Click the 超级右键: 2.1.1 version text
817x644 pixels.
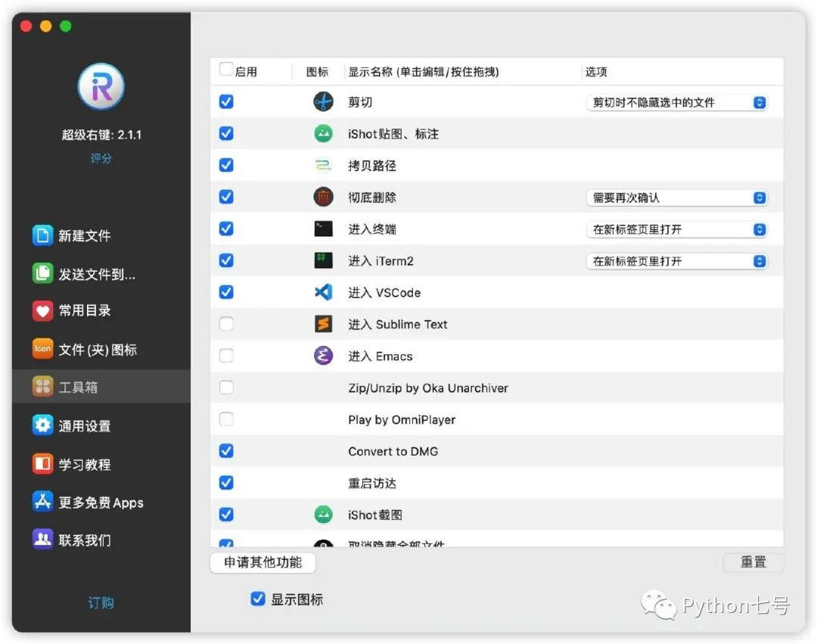101,135
